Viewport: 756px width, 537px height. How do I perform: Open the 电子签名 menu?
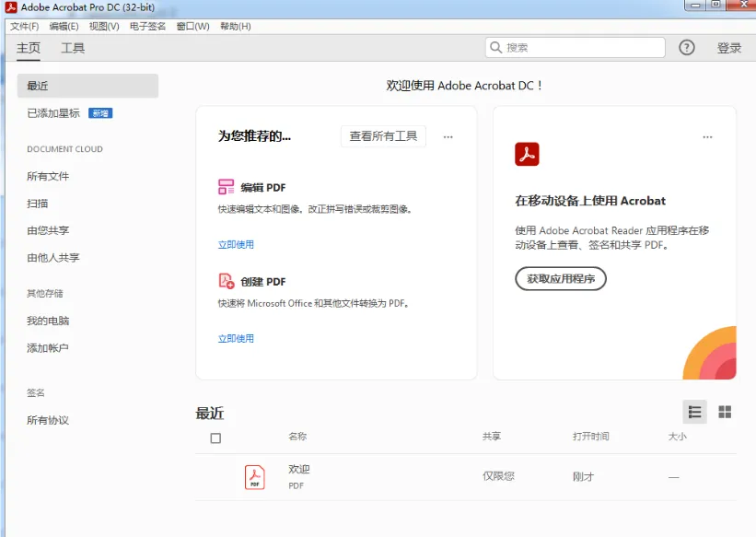(147, 26)
